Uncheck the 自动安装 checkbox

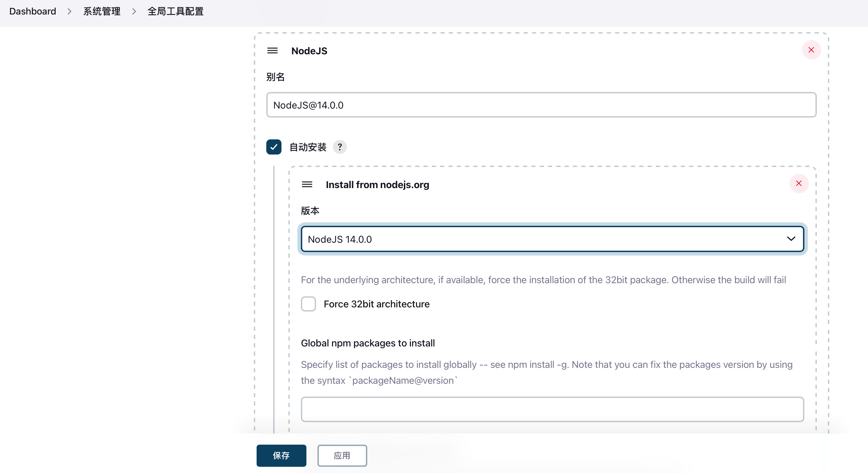point(274,147)
